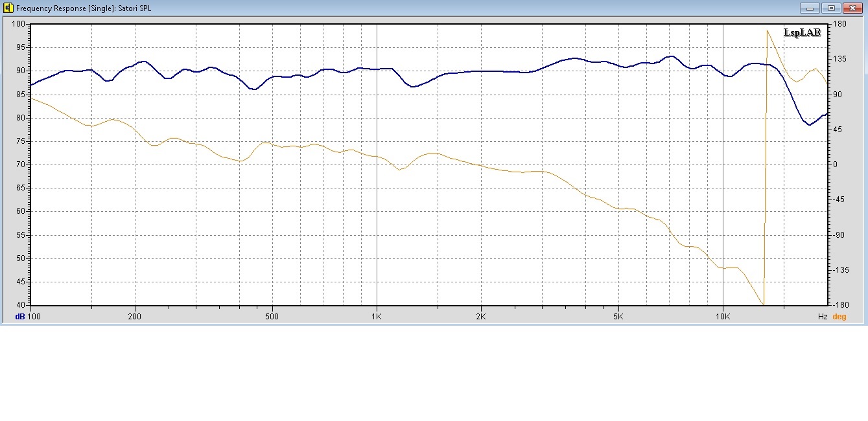Screen dimensions: 868x421
Task: Click the '65' value on dB axis
Action: click(x=20, y=188)
